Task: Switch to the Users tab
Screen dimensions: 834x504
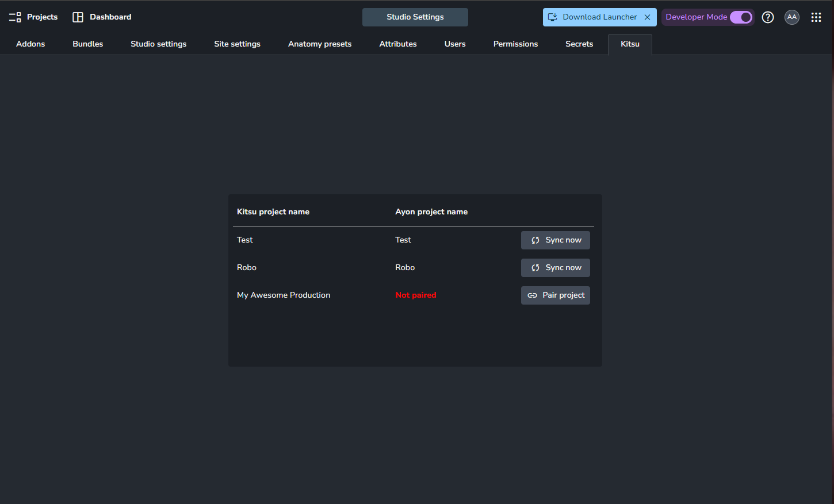Action: [455, 44]
